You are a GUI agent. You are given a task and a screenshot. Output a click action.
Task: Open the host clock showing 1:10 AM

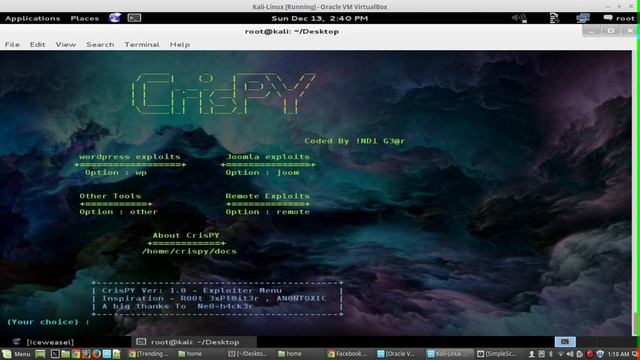pyautogui.click(x=618, y=354)
